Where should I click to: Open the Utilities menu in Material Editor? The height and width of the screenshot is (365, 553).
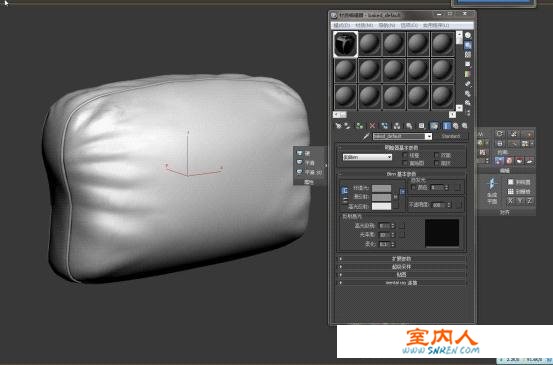(436, 25)
